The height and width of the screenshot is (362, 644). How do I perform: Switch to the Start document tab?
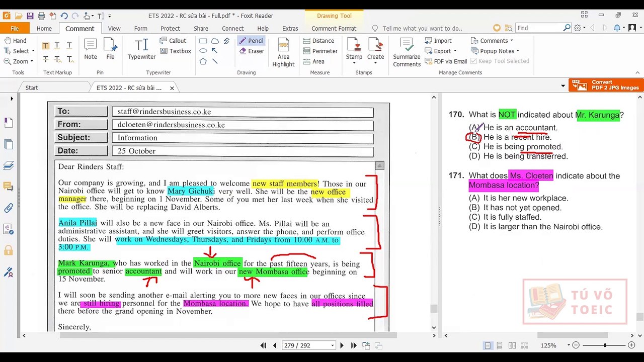(x=32, y=88)
